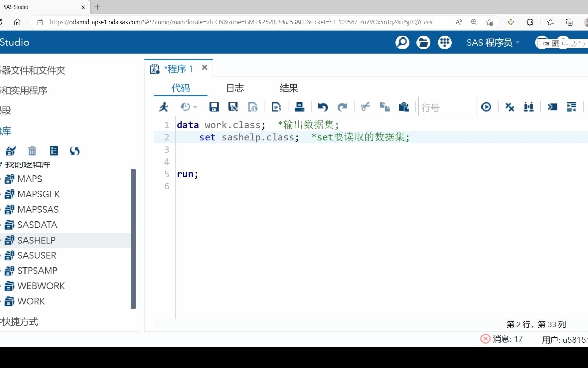
Task: Select the STPSAMP library
Action: 37,271
